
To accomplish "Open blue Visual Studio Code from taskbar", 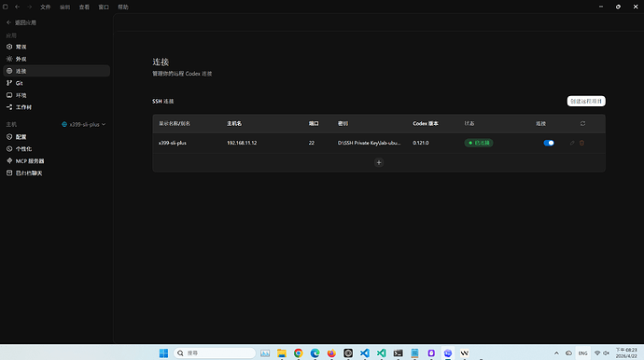I will point(365,353).
